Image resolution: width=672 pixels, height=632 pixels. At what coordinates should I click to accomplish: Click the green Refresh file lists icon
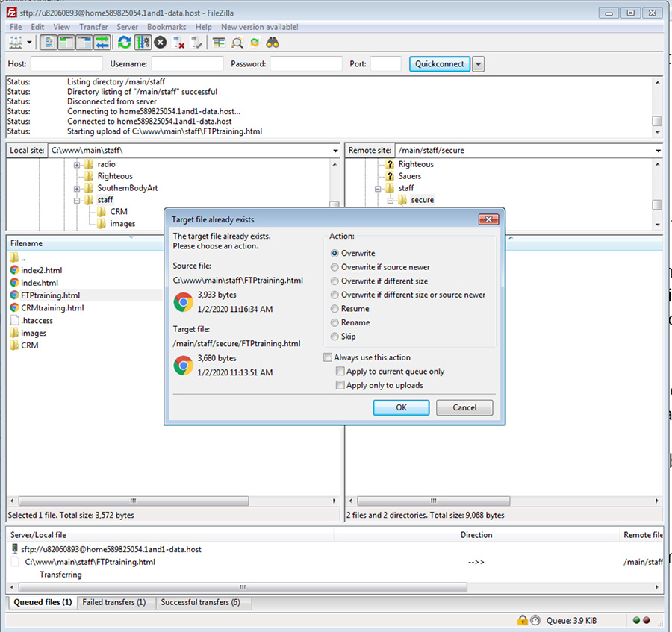coord(124,43)
